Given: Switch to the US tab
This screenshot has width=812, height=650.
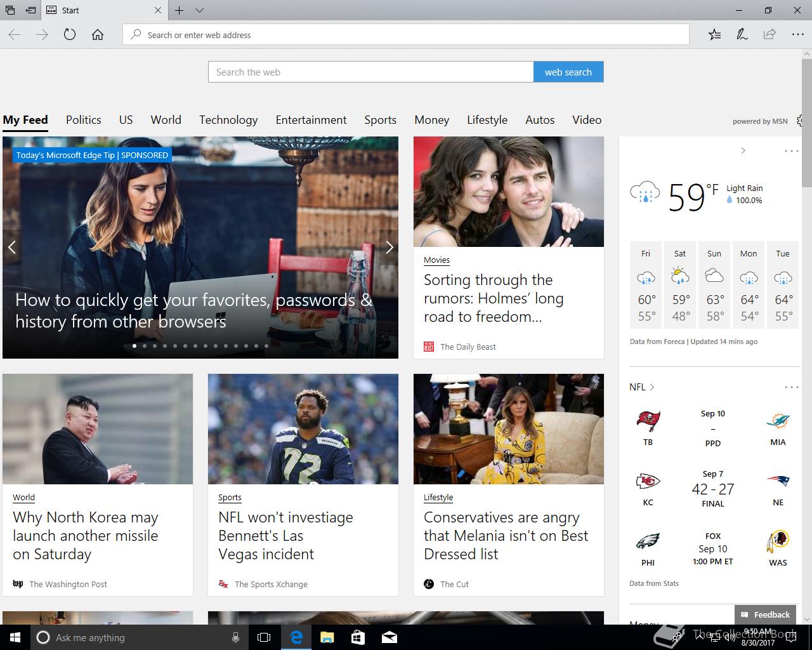Looking at the screenshot, I should (126, 120).
